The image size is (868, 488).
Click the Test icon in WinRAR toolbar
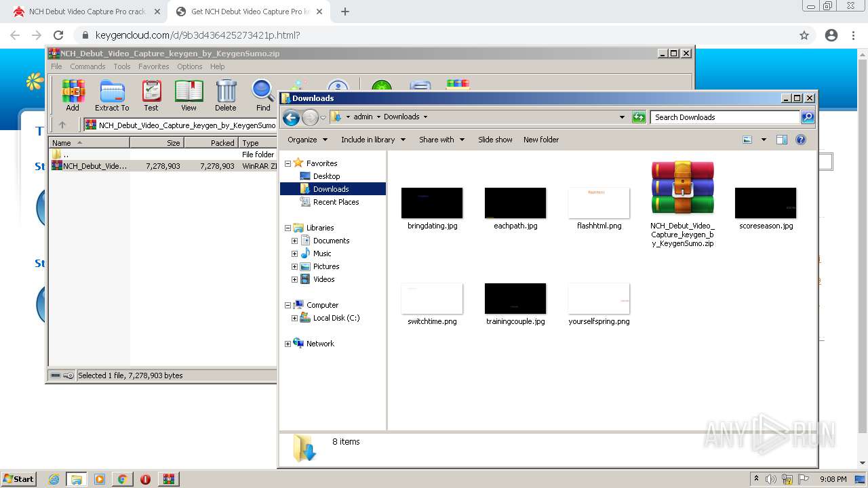pos(151,95)
